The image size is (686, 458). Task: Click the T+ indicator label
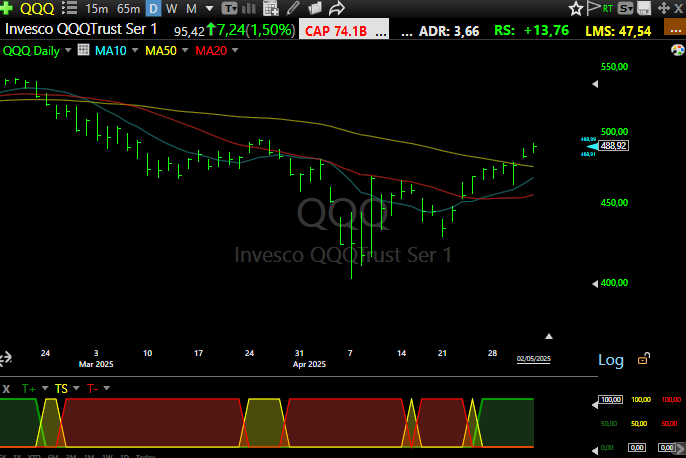pyautogui.click(x=29, y=388)
